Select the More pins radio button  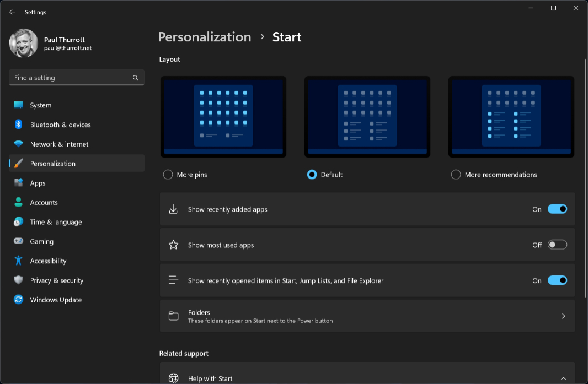168,175
